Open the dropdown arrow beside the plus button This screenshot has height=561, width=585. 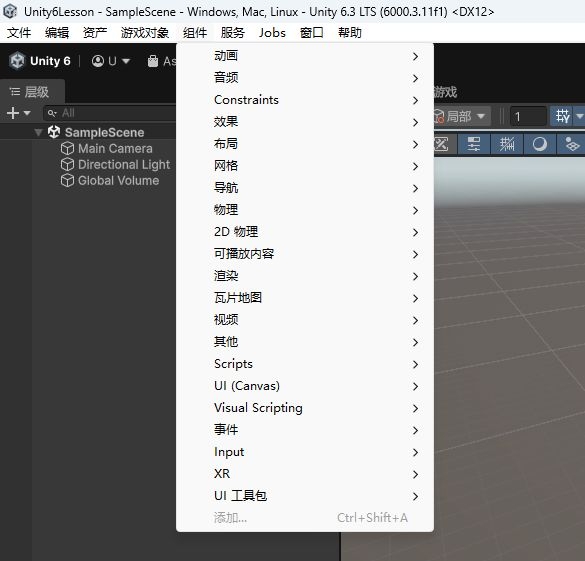[27, 113]
